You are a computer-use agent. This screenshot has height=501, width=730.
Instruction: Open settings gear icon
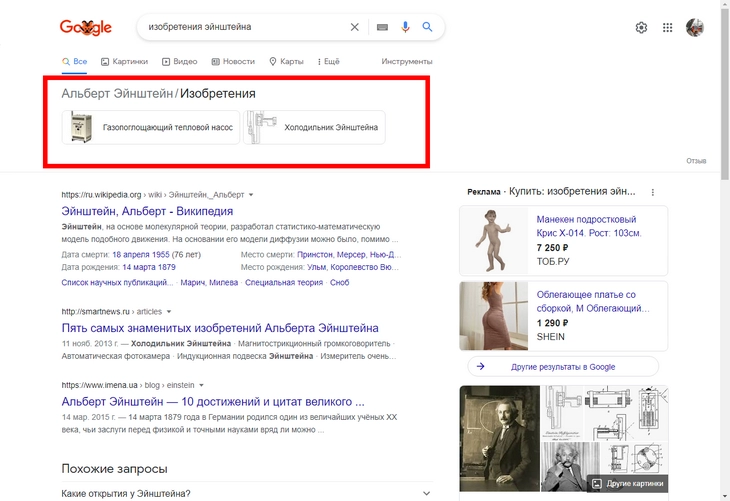coord(641,27)
